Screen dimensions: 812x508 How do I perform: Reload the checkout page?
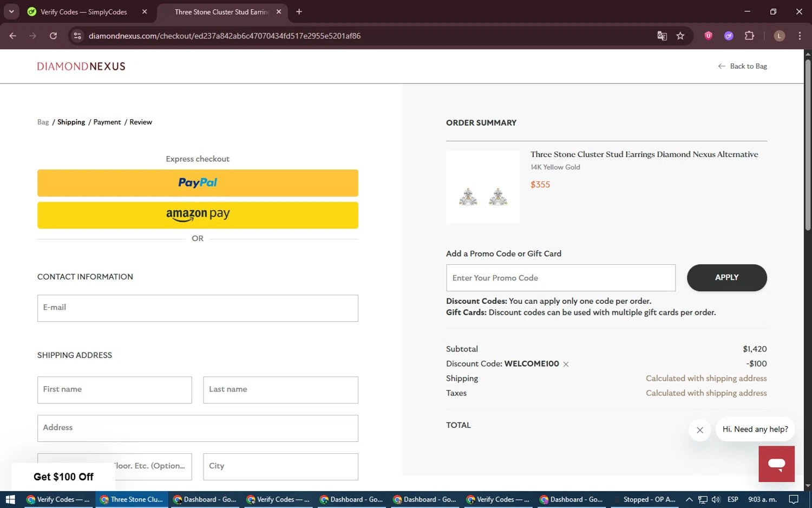tap(53, 36)
